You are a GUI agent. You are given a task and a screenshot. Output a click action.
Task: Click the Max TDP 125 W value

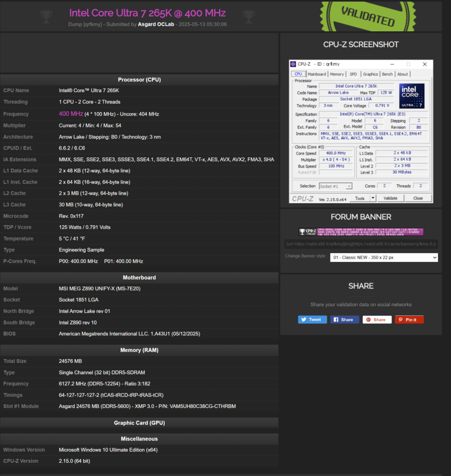coord(386,93)
